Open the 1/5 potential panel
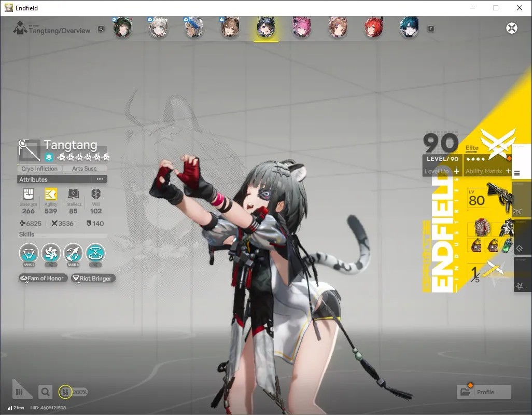Screen dimensions: 532x415 pyautogui.click(x=486, y=273)
